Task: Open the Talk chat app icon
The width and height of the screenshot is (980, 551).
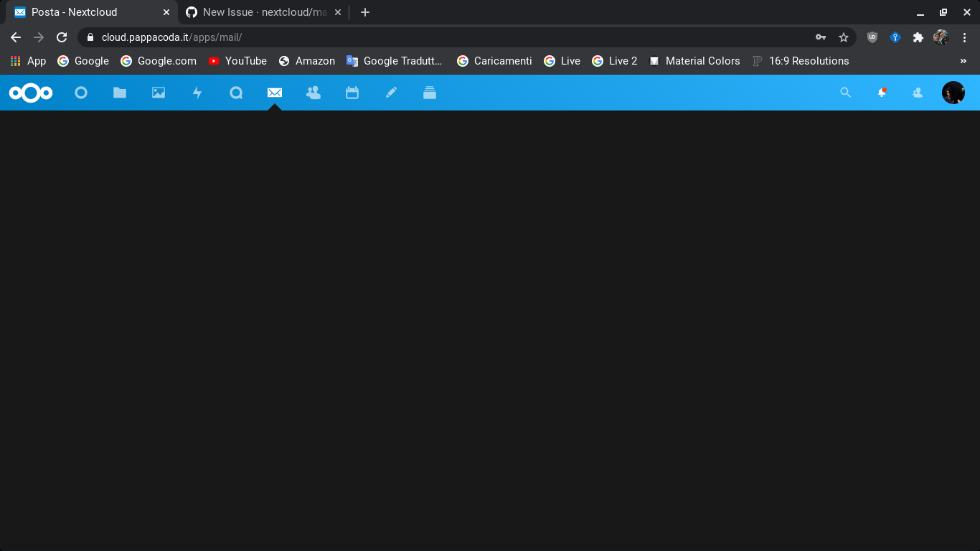Action: click(x=236, y=93)
